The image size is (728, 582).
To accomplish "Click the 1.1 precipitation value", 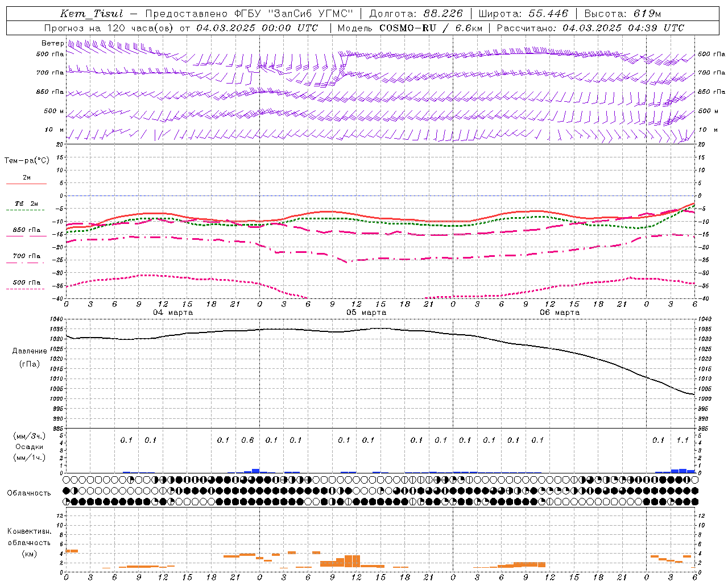I will click(682, 440).
